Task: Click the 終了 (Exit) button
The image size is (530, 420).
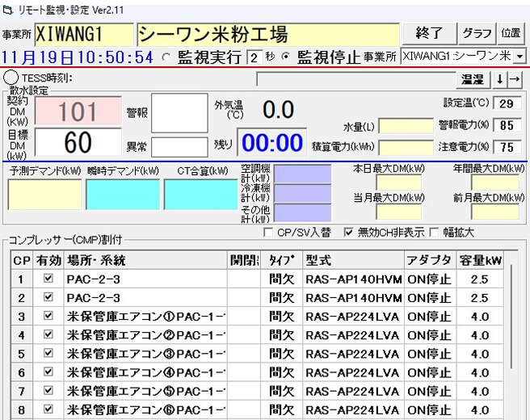Action: point(428,33)
